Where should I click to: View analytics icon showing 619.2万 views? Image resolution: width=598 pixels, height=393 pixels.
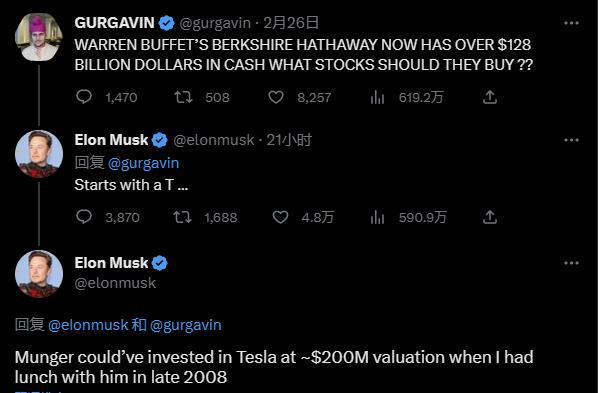(x=377, y=98)
